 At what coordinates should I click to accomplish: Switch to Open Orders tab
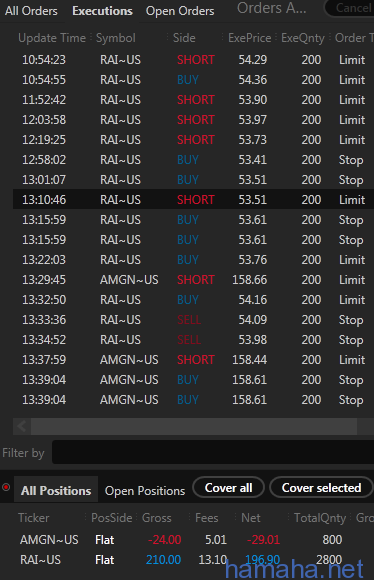pos(180,11)
